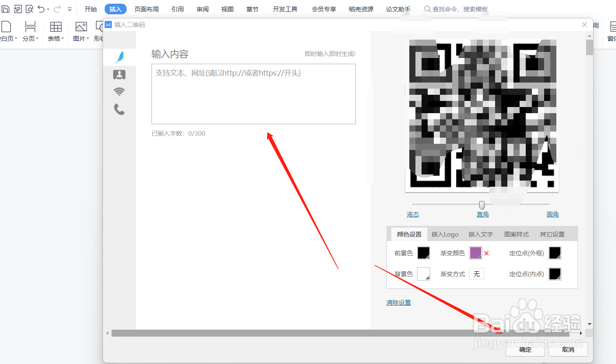Screen dimensions: 616x364
Task: Open the 图片 (Picture) insert tool
Action: click(80, 32)
